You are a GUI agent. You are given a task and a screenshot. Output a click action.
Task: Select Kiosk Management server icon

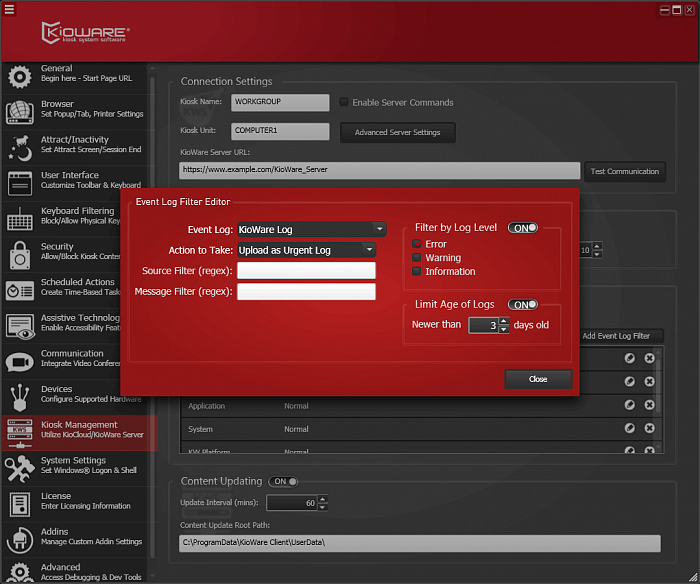click(x=19, y=433)
